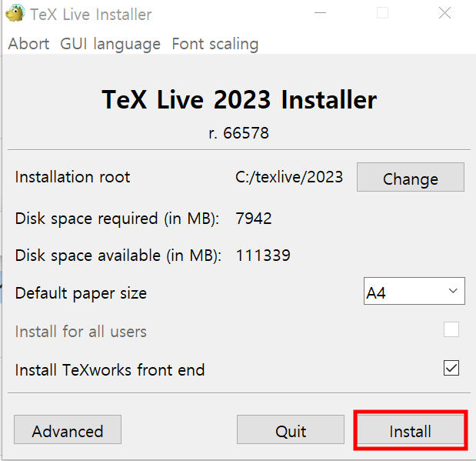Close the TeX Live Installer window

444,13
